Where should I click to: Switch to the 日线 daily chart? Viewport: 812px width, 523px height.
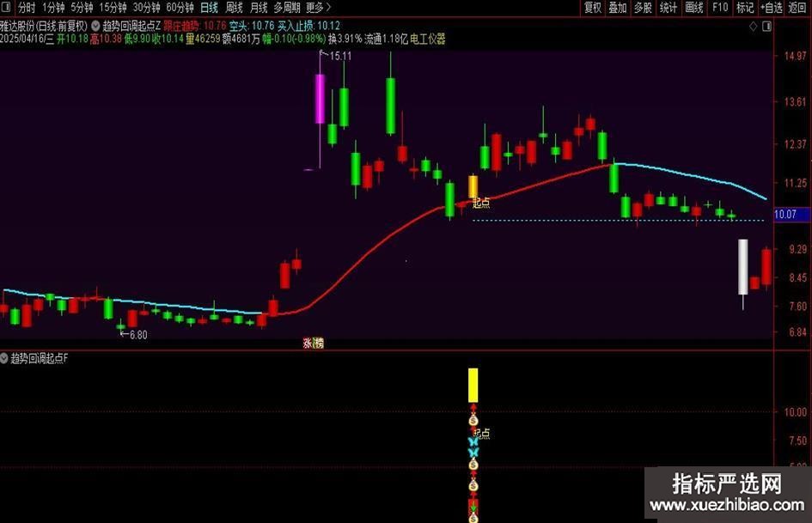click(x=209, y=8)
